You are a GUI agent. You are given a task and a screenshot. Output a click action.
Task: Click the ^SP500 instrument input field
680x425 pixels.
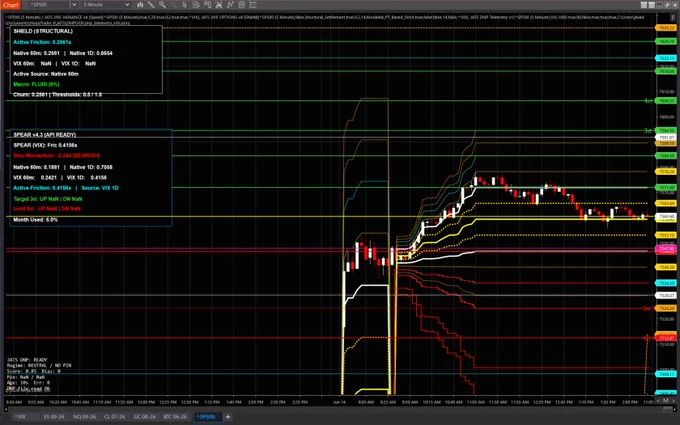49,5
